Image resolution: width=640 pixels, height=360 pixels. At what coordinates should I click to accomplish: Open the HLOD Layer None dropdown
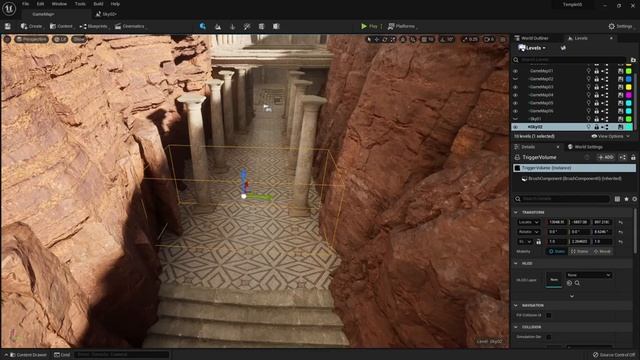pyautogui.click(x=588, y=275)
